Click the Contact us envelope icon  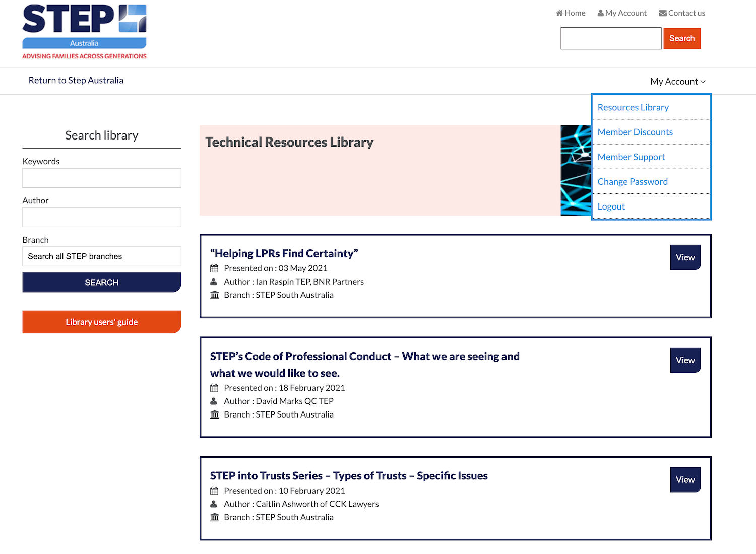pos(663,13)
